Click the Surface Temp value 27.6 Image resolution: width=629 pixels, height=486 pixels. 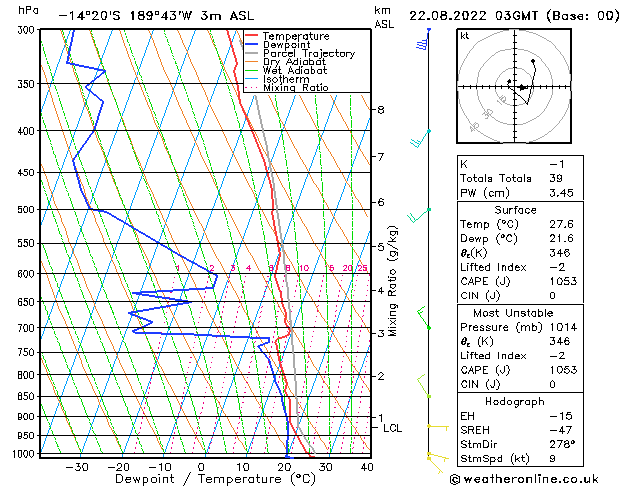coord(561,224)
